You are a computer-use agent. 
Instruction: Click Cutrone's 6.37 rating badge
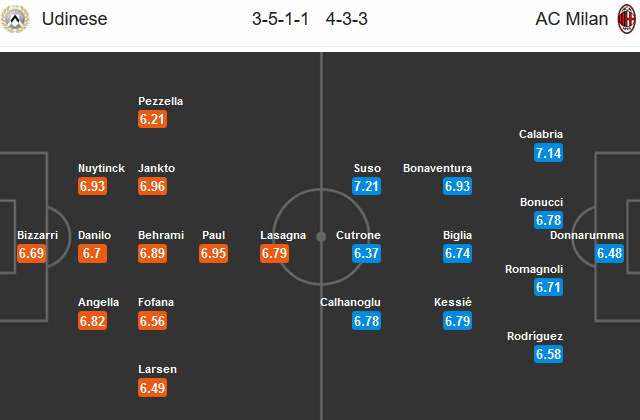tap(367, 254)
